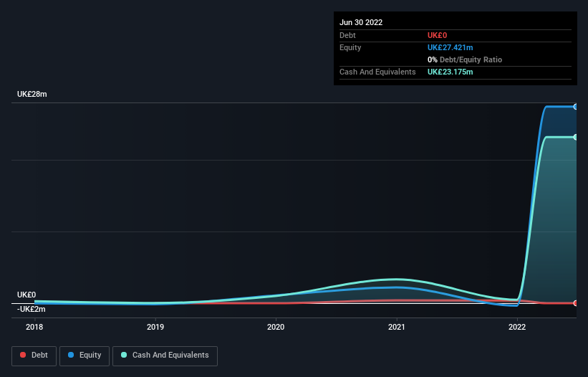Screen dimensions: 588x377
Task: Click the 2020 x-axis label
Action: [276, 327]
